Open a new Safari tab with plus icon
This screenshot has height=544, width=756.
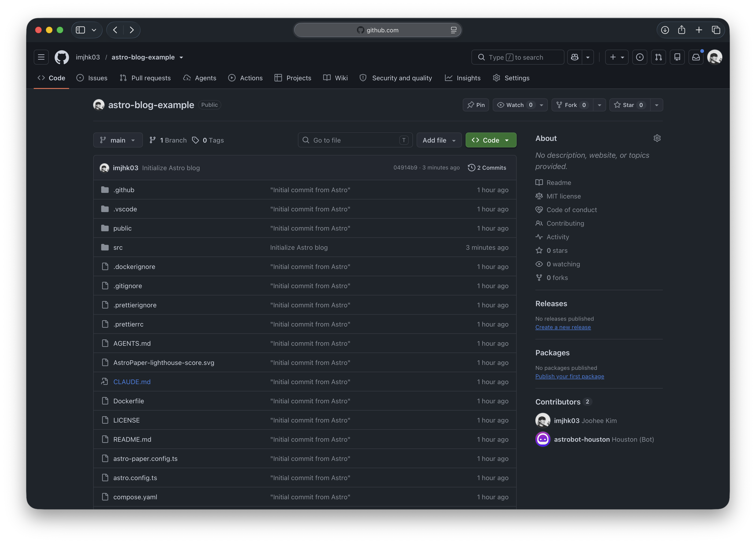click(699, 30)
